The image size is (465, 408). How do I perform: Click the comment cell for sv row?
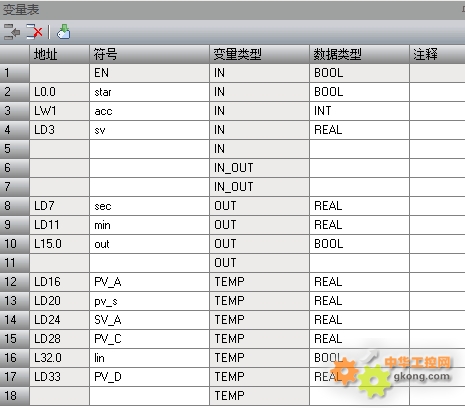[437, 130]
